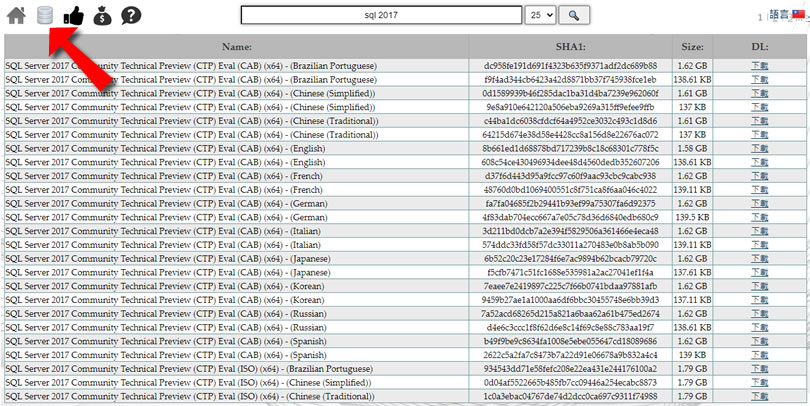This screenshot has height=406, width=810.
Task: Select the SHA1 hash starting with 1c0a3
Action: pyautogui.click(x=570, y=397)
